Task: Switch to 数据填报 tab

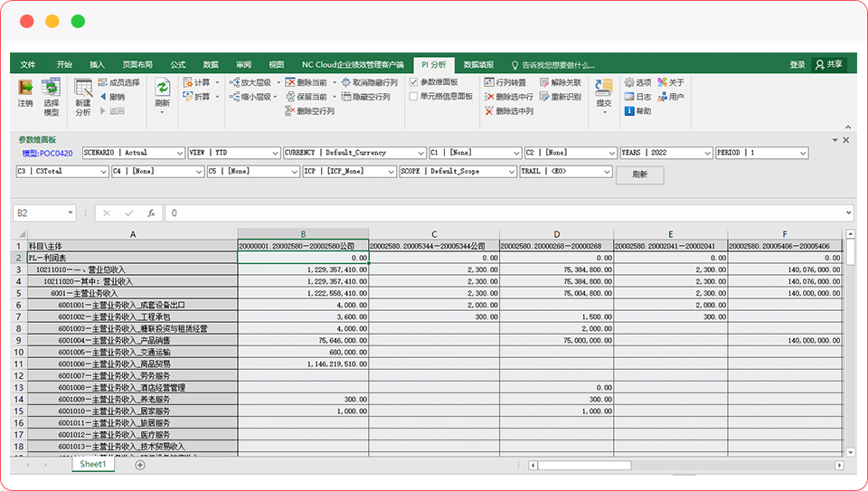Action: (478, 65)
